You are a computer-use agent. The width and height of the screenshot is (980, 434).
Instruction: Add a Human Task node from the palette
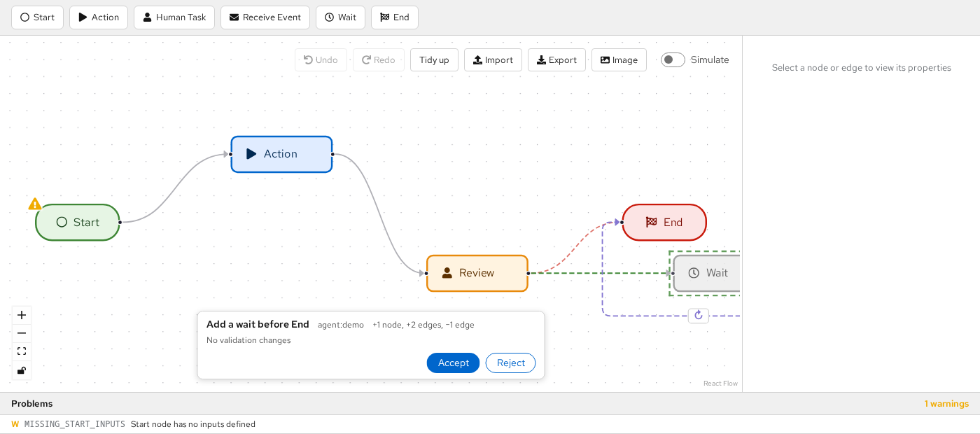[174, 17]
